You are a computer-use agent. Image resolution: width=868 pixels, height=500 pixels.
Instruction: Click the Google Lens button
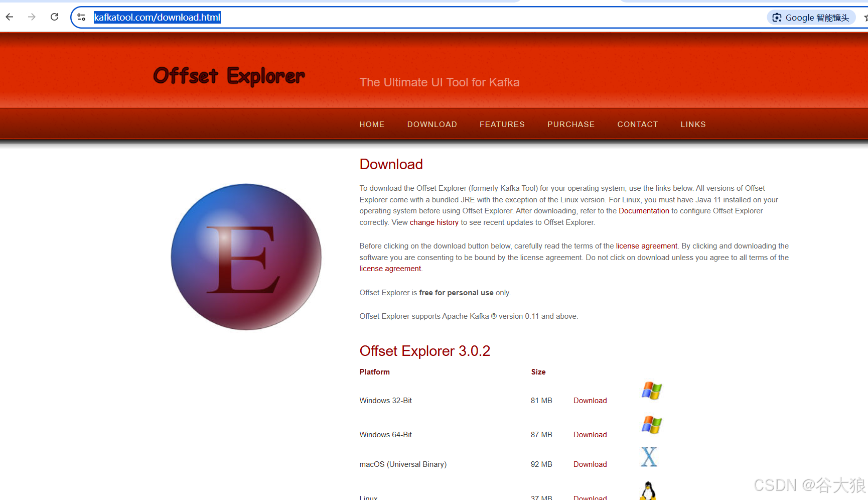click(811, 18)
